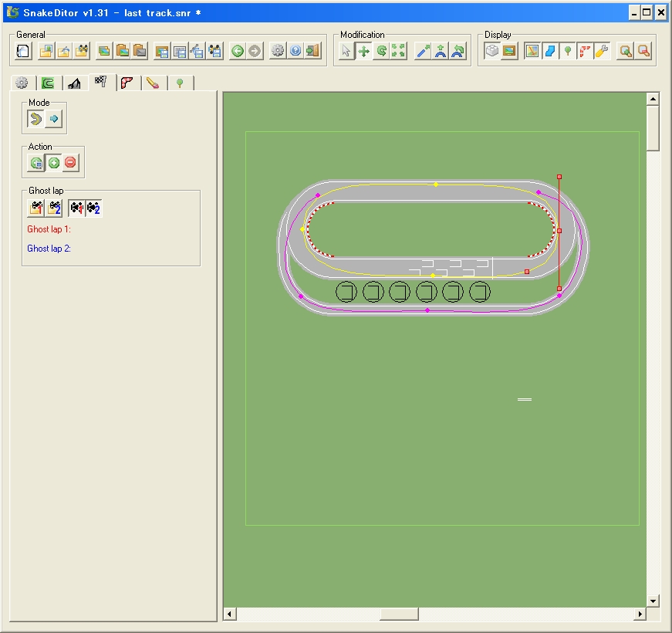Click the green plus add Action button

click(x=53, y=163)
